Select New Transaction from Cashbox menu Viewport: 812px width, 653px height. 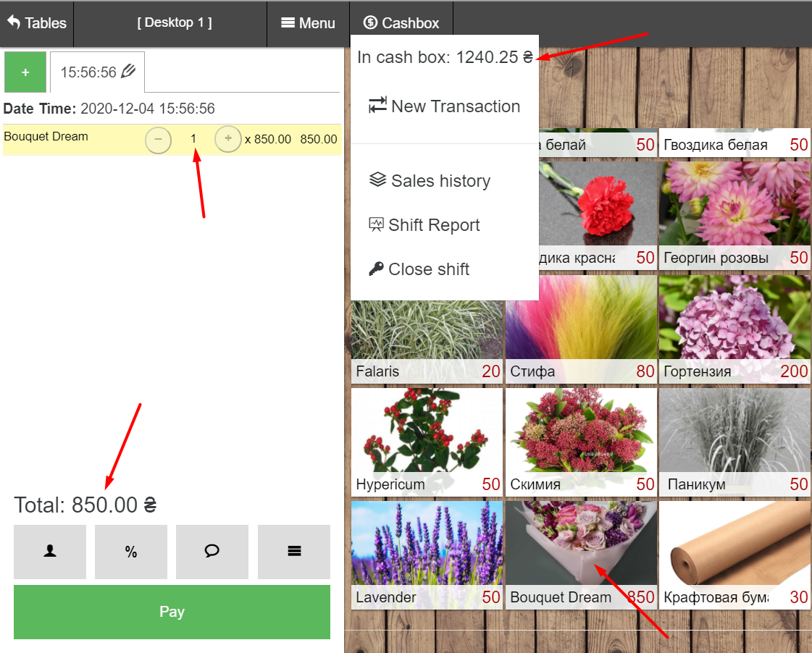coord(445,106)
